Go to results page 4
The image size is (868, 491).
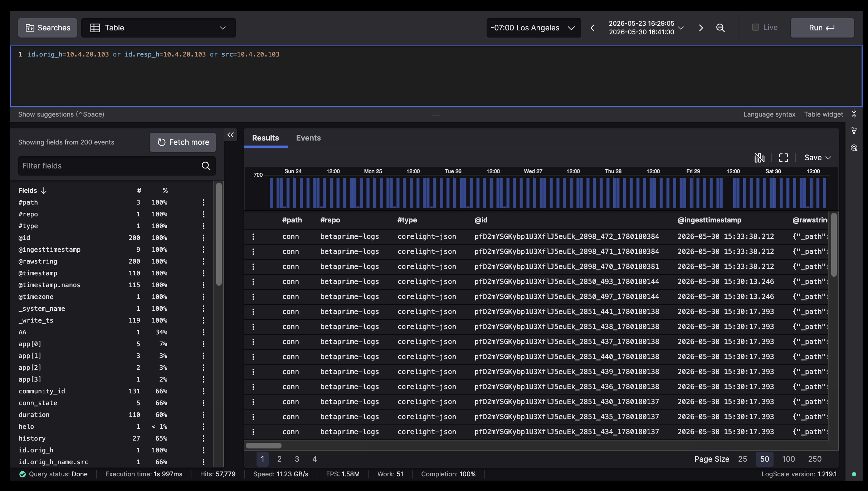314,459
